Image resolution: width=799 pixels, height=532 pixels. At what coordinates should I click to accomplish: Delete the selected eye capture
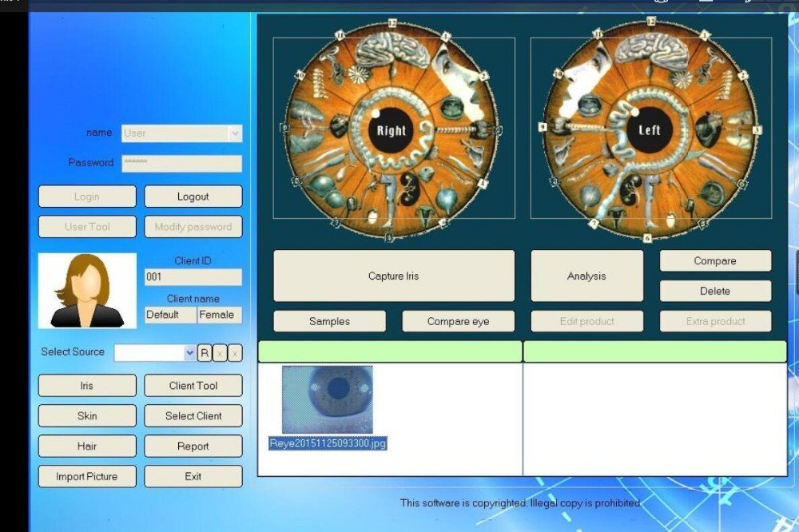[715, 291]
